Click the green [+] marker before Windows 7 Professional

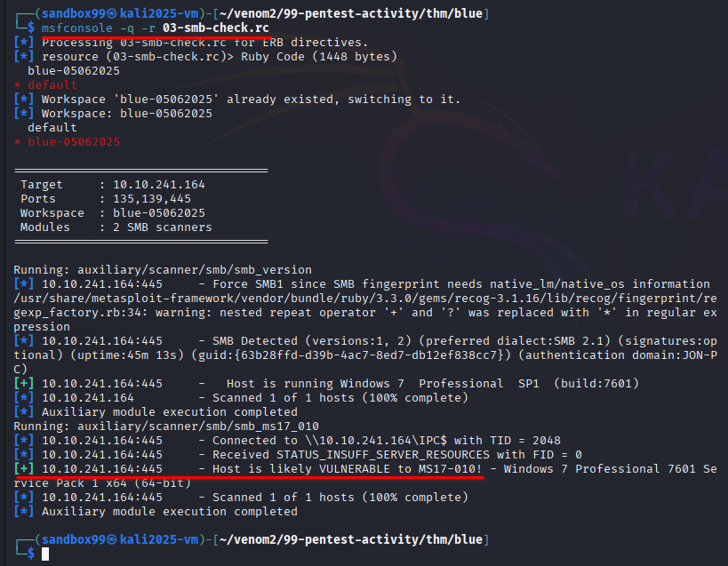click(x=24, y=384)
